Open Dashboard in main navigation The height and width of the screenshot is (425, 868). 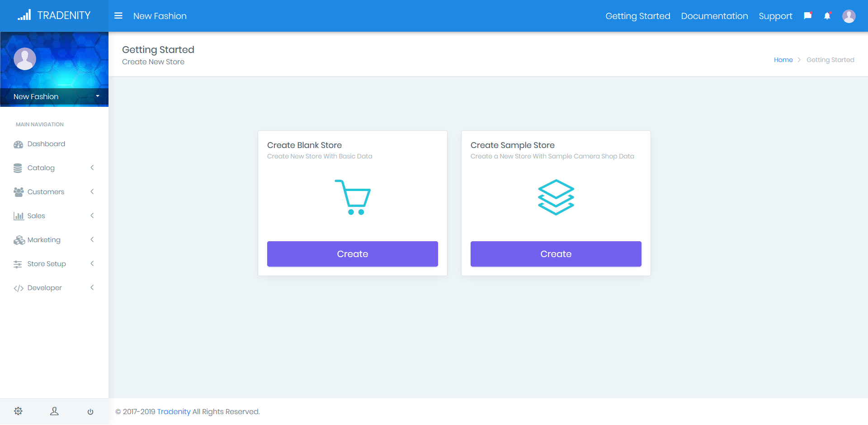tap(54, 144)
